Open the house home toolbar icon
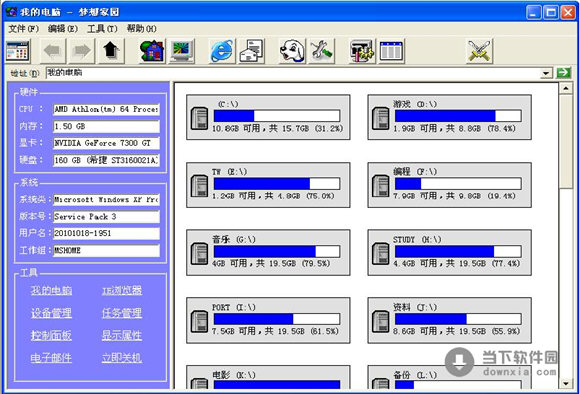Screen dimensions: 580x394 pyautogui.click(x=152, y=51)
